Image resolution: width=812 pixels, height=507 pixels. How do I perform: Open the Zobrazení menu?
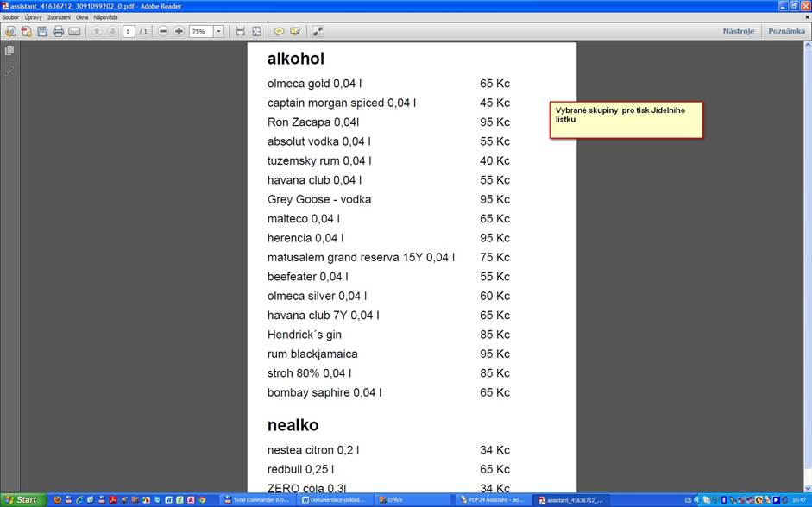tap(59, 17)
